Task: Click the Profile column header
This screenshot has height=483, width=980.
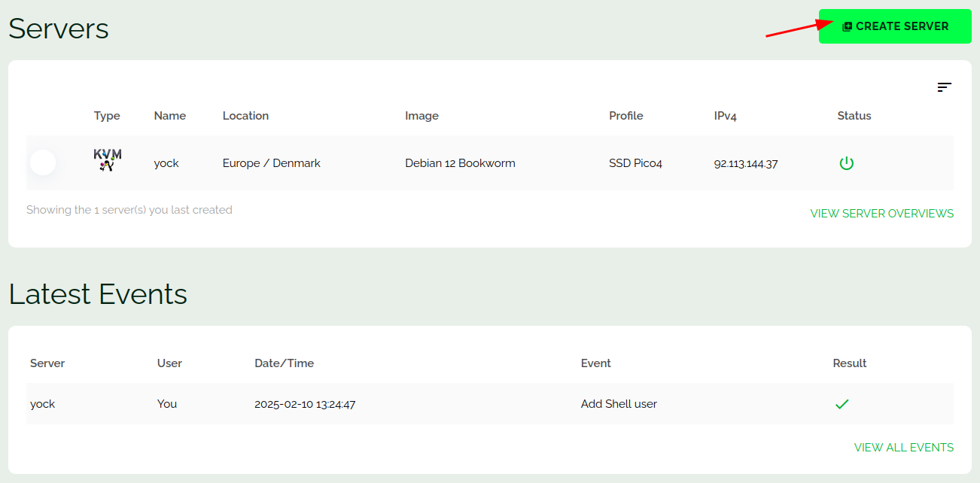Action: click(625, 116)
